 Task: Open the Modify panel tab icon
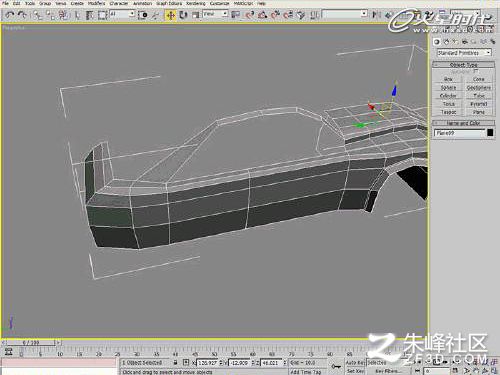[x=446, y=42]
